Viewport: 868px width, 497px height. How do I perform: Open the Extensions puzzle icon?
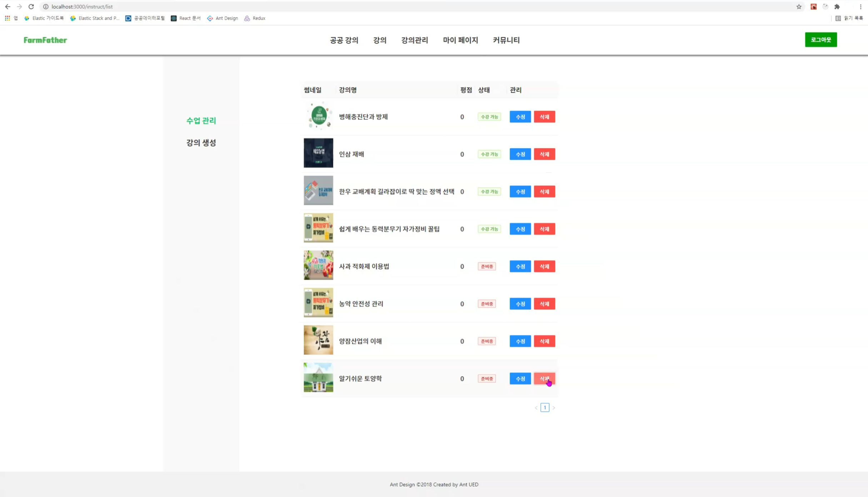tap(837, 6)
